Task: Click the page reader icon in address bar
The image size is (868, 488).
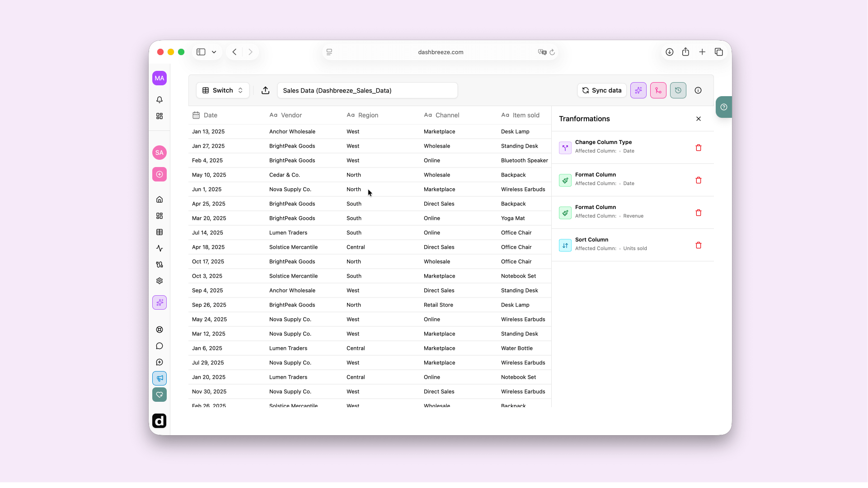Action: 329,52
